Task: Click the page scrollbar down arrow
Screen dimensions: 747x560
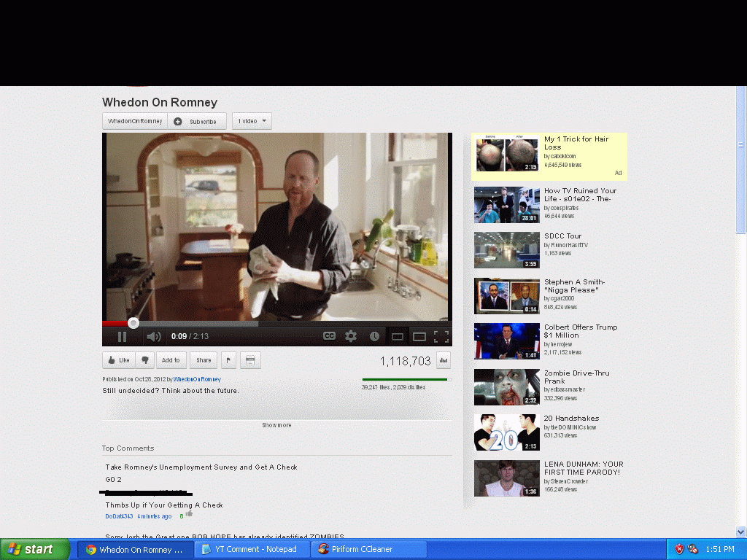Action: click(741, 532)
